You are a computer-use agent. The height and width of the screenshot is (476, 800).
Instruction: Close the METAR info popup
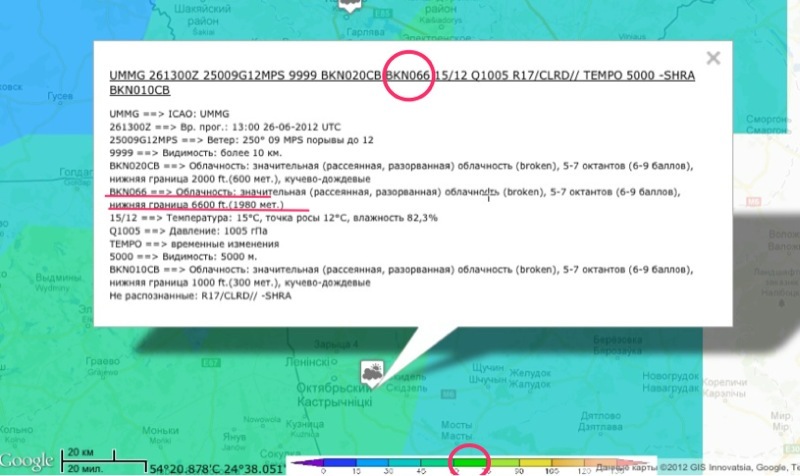tap(713, 59)
